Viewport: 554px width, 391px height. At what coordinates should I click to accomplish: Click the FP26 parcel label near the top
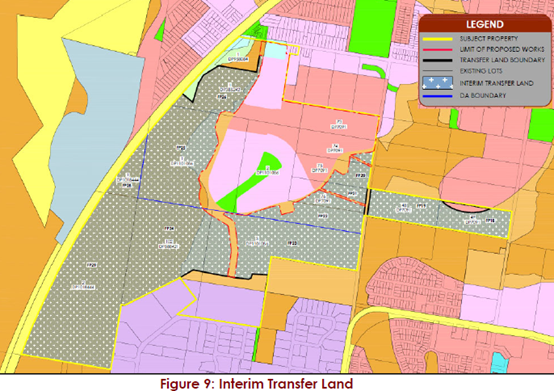222,96
